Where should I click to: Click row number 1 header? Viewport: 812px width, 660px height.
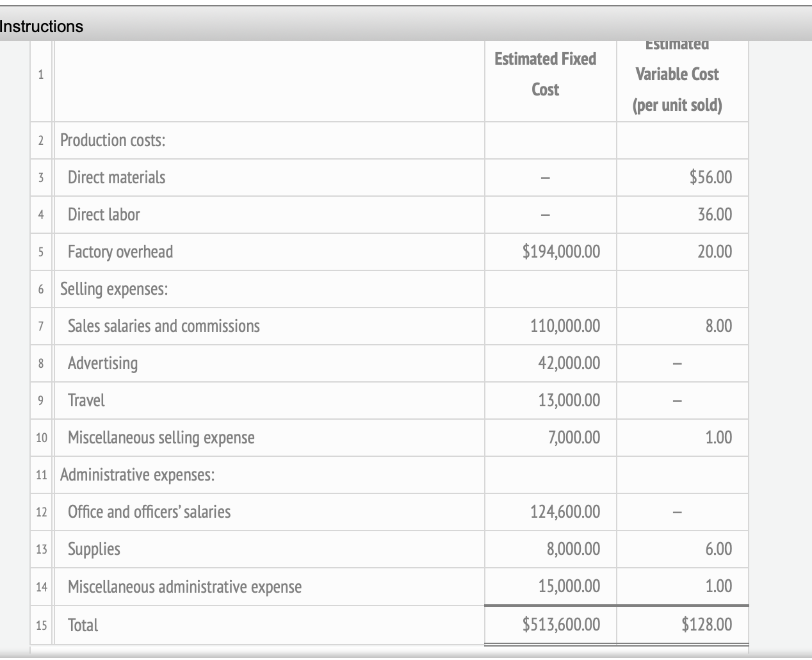pos(40,75)
